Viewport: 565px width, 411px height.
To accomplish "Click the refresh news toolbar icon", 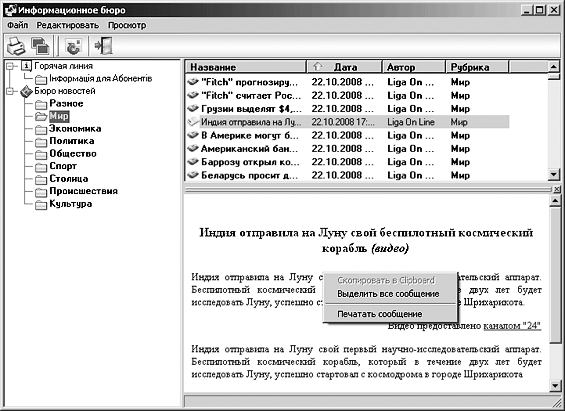I will tap(74, 46).
